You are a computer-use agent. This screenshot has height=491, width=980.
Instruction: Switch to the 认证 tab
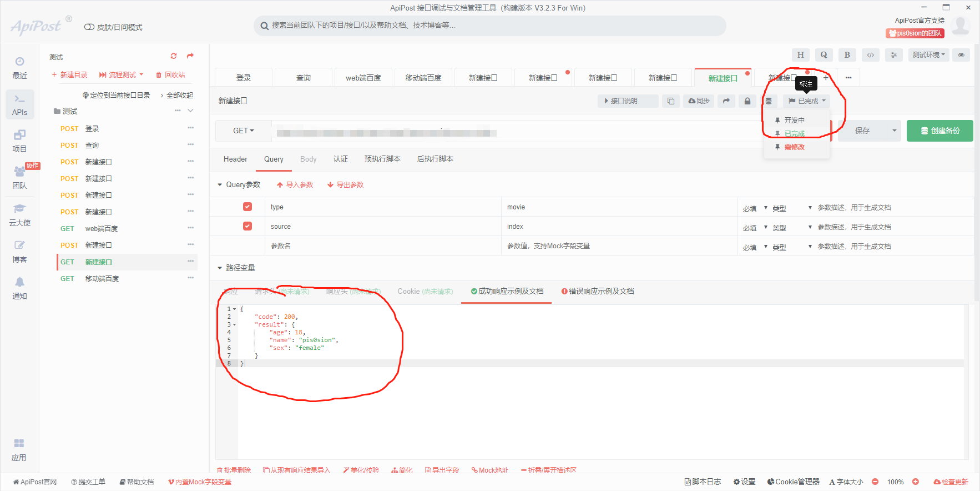click(x=340, y=159)
